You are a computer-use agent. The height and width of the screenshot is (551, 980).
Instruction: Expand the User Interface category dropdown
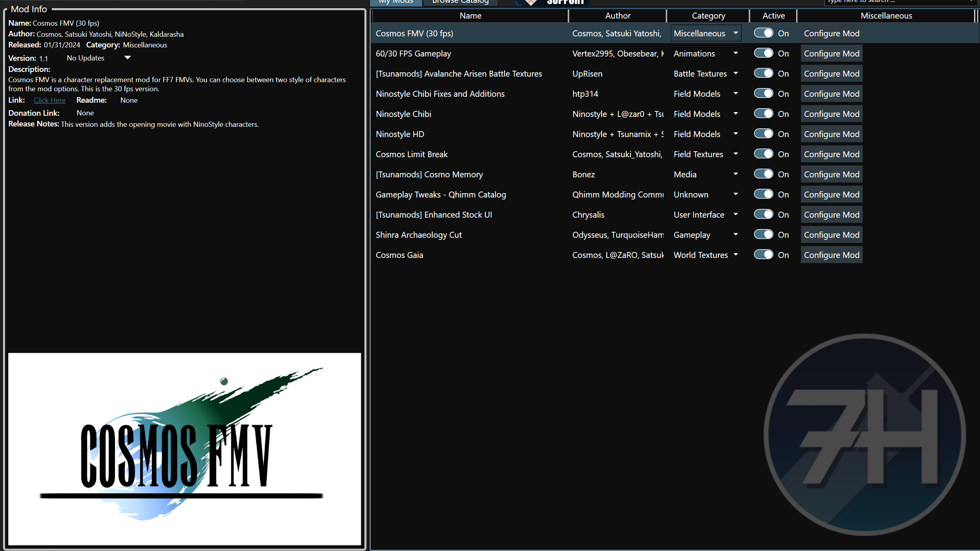(x=706, y=214)
